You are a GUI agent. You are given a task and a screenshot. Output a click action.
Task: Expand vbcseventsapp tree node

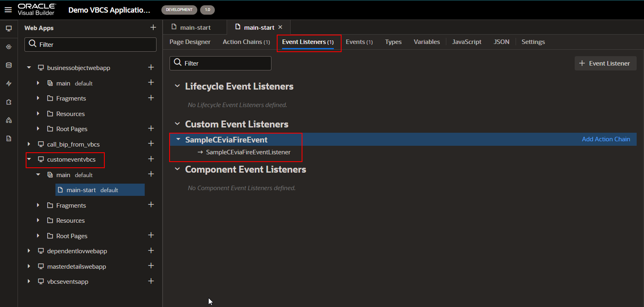click(29, 281)
